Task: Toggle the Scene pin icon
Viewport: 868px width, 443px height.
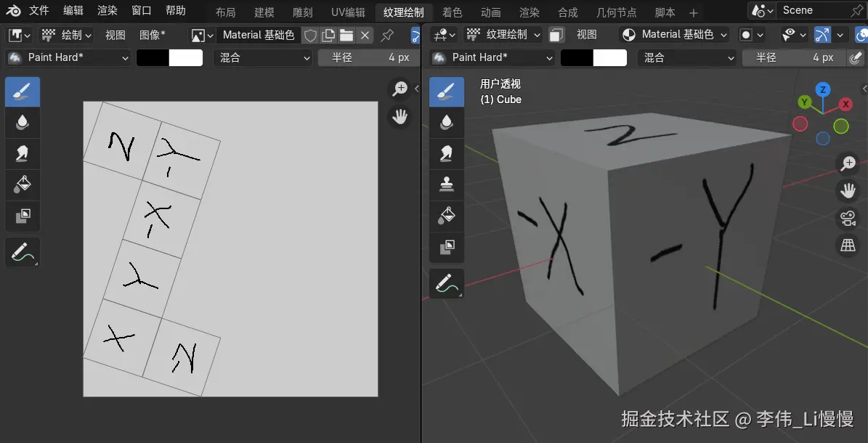Action: (857, 10)
